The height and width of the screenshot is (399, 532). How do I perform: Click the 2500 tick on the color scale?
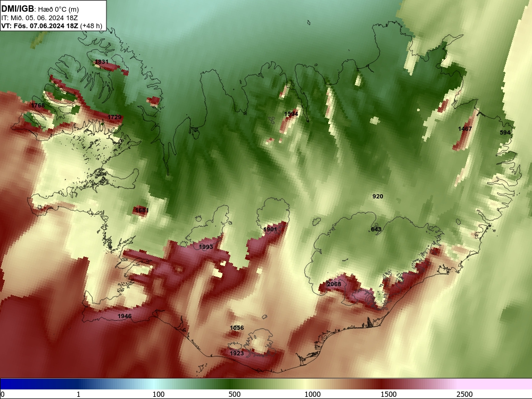464,394
